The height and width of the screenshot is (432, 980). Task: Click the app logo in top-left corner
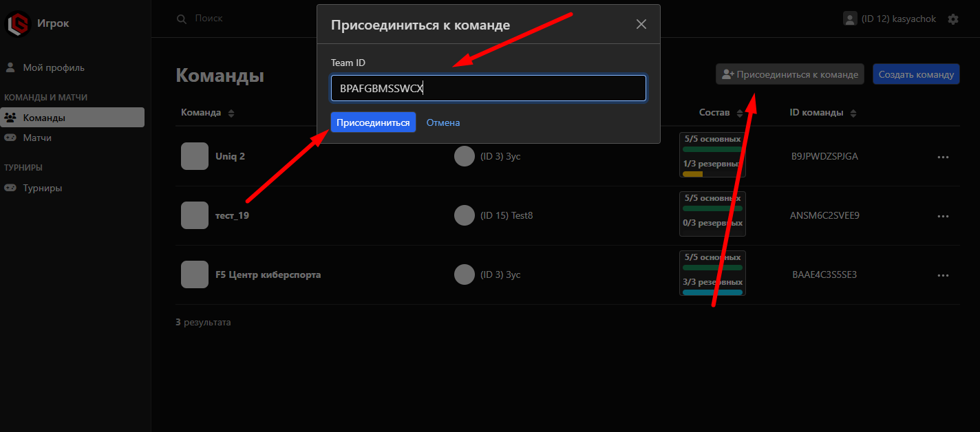click(x=19, y=23)
